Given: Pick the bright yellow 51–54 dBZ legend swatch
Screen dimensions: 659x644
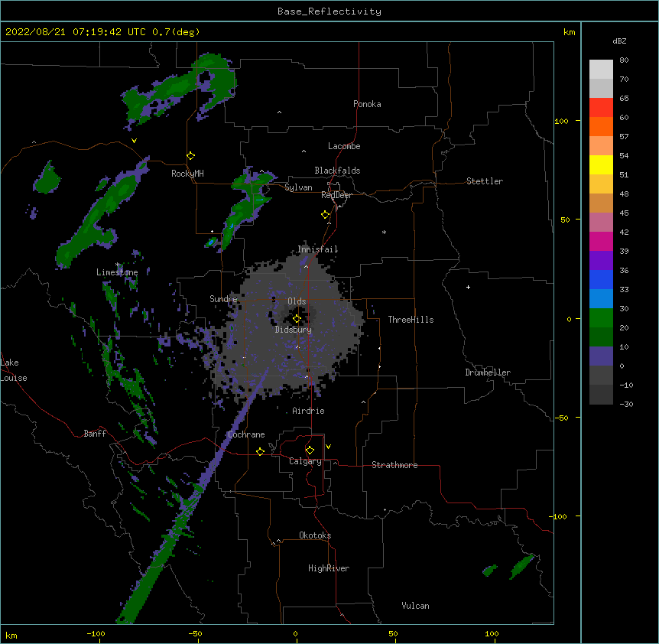Looking at the screenshot, I should (601, 164).
